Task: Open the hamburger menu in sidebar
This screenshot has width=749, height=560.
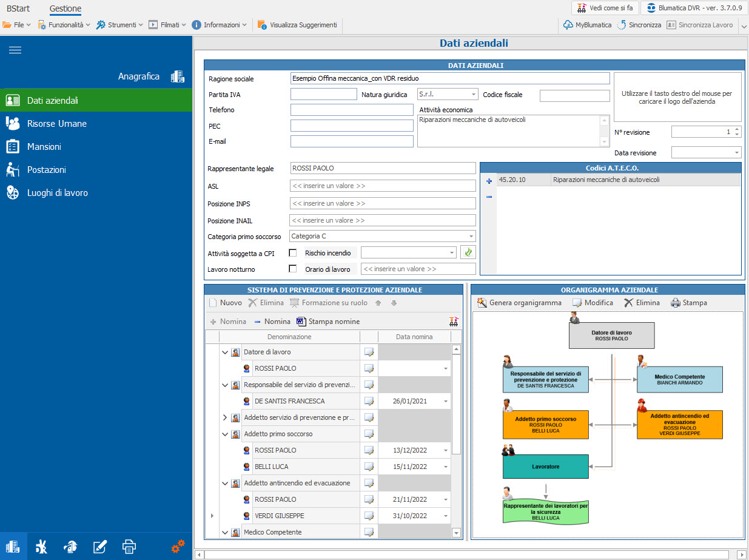Action: 15,50
